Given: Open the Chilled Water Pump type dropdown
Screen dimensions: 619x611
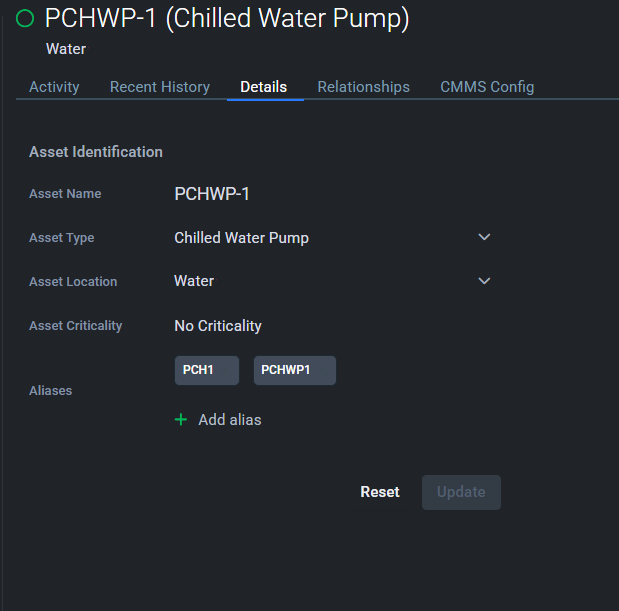Looking at the screenshot, I should pyautogui.click(x=241, y=238).
